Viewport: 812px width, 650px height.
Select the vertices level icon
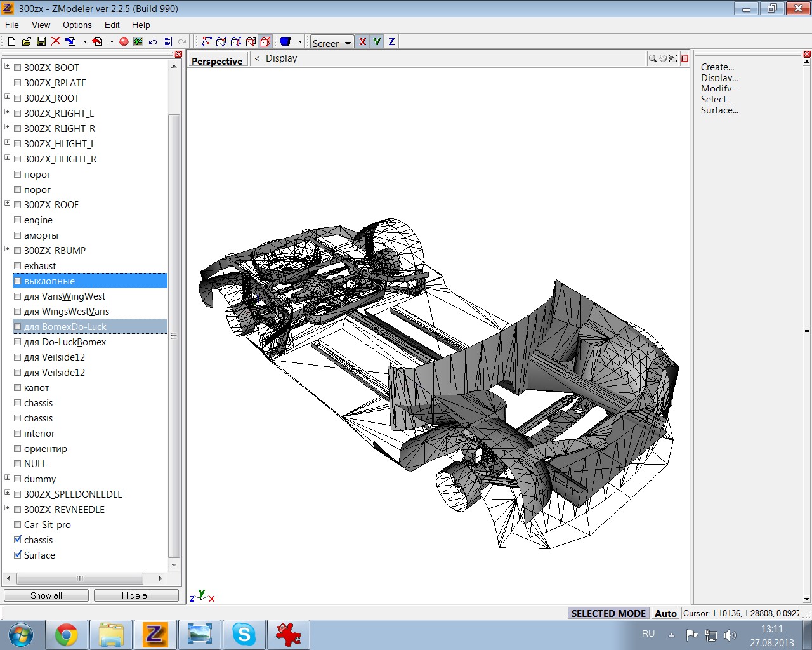point(206,41)
